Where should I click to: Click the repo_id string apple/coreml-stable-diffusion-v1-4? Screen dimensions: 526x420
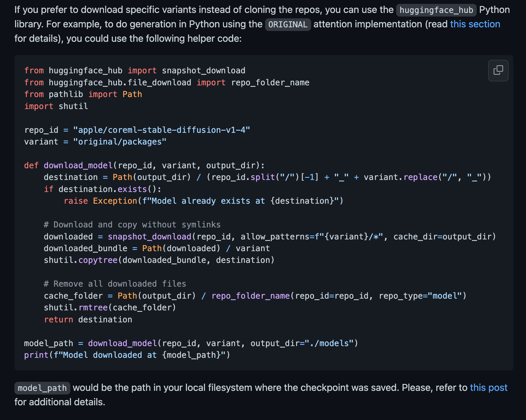(161, 130)
